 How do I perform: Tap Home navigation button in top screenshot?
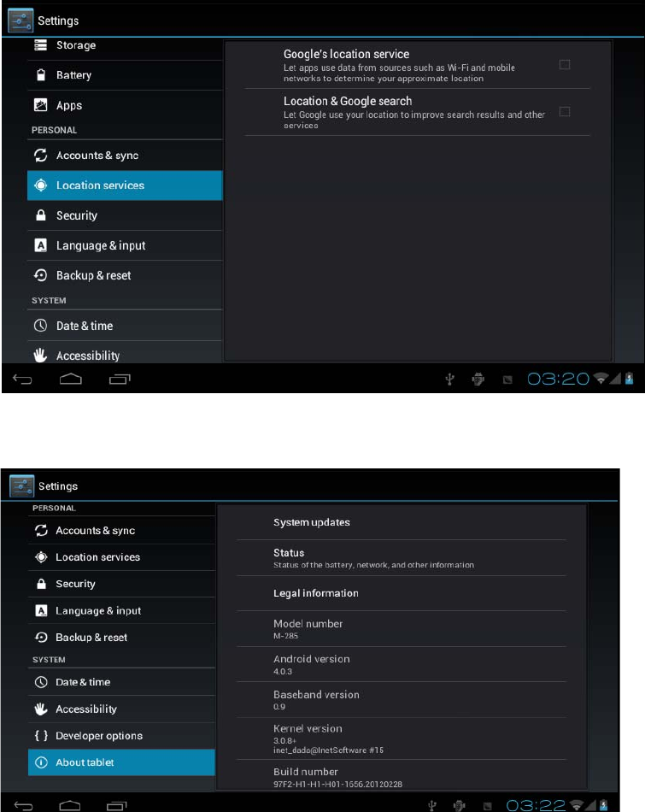coord(70,379)
